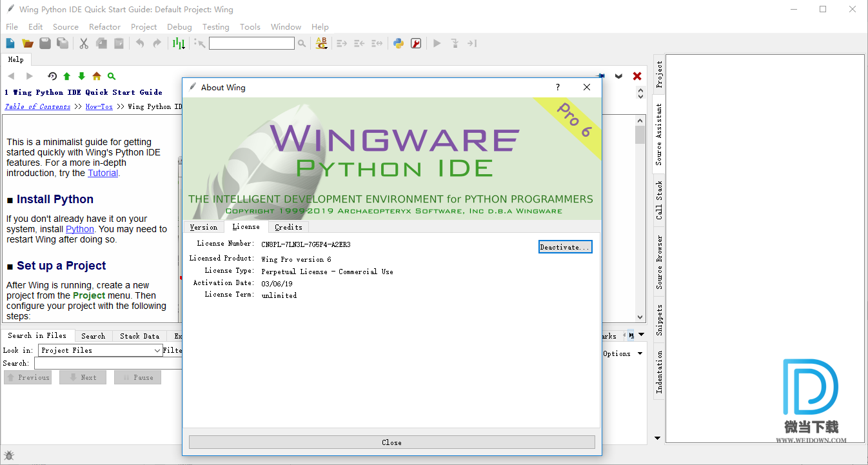The width and height of the screenshot is (868, 465).
Task: Open the Stack Data tab
Action: 139,336
